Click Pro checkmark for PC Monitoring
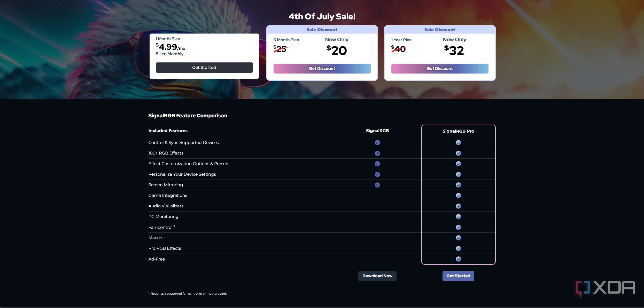 [x=459, y=217]
